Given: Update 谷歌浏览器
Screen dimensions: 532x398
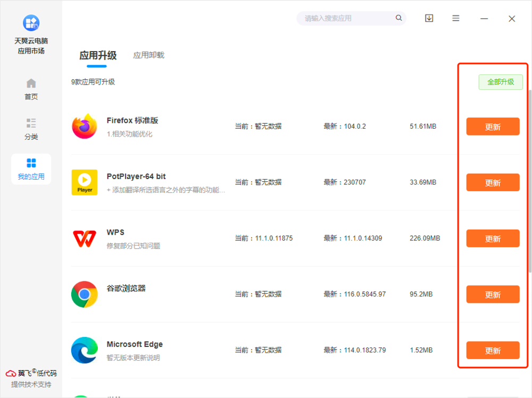Looking at the screenshot, I should [x=493, y=294].
